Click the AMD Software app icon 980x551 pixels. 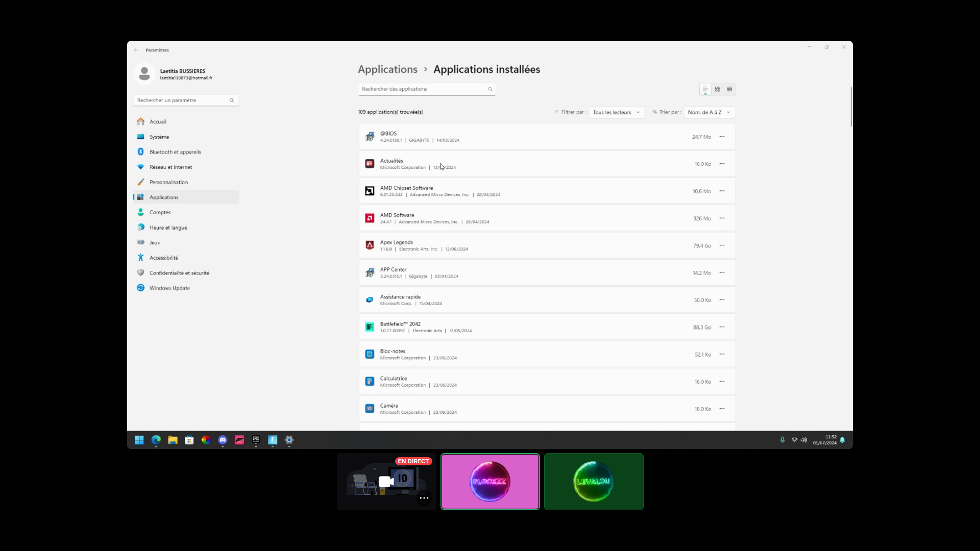[370, 218]
